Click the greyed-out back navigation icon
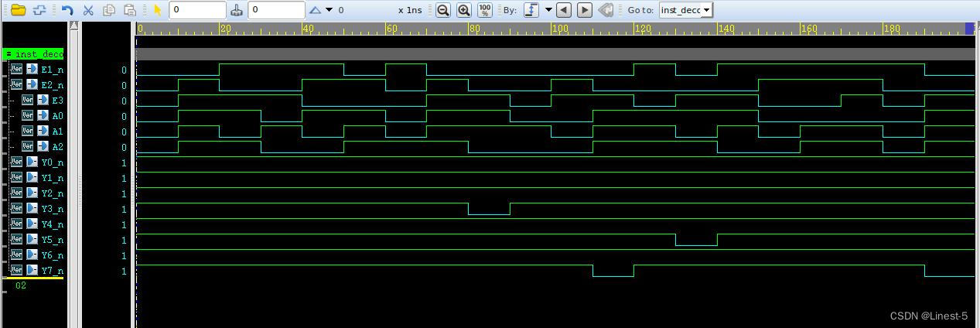The width and height of the screenshot is (980, 328). [606, 10]
